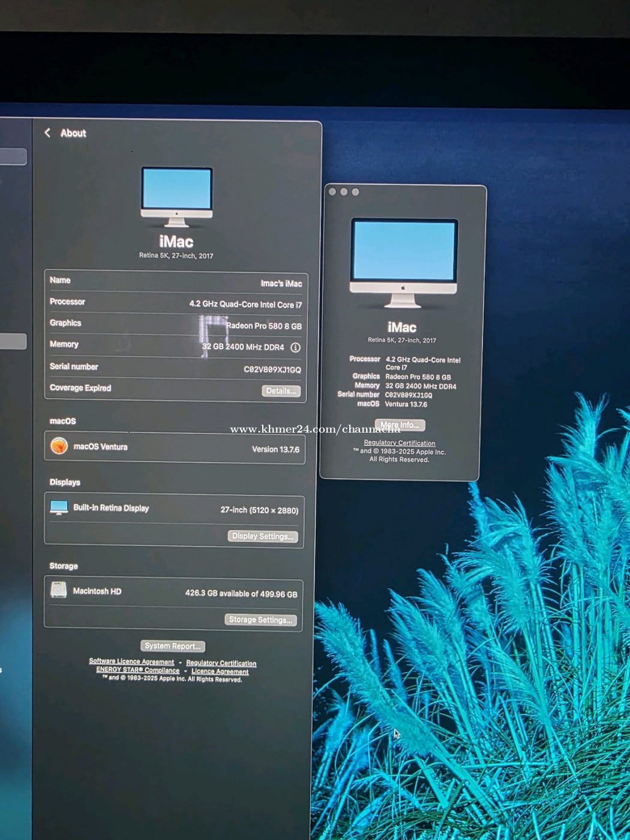
Task: Open the System Report
Action: click(172, 646)
